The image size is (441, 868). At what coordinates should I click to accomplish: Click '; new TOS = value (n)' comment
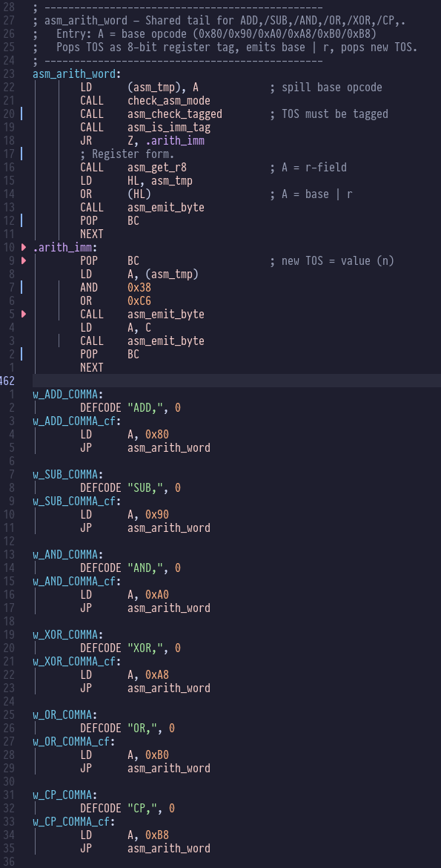coord(332,260)
